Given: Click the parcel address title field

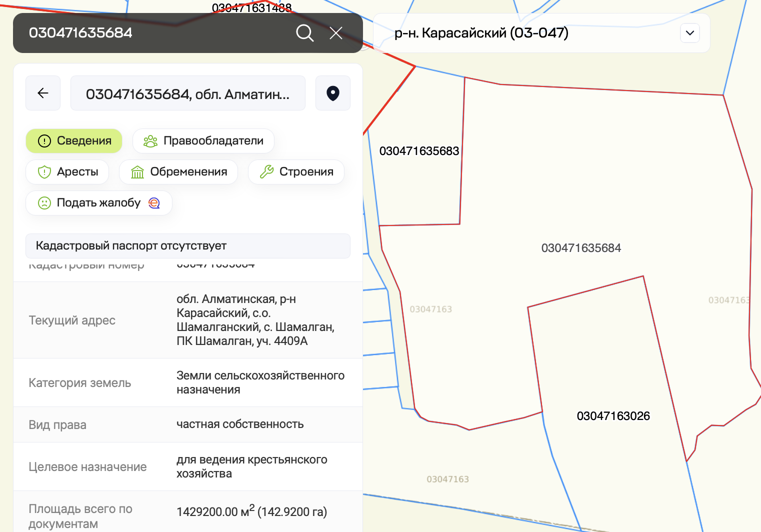Looking at the screenshot, I should point(188,93).
